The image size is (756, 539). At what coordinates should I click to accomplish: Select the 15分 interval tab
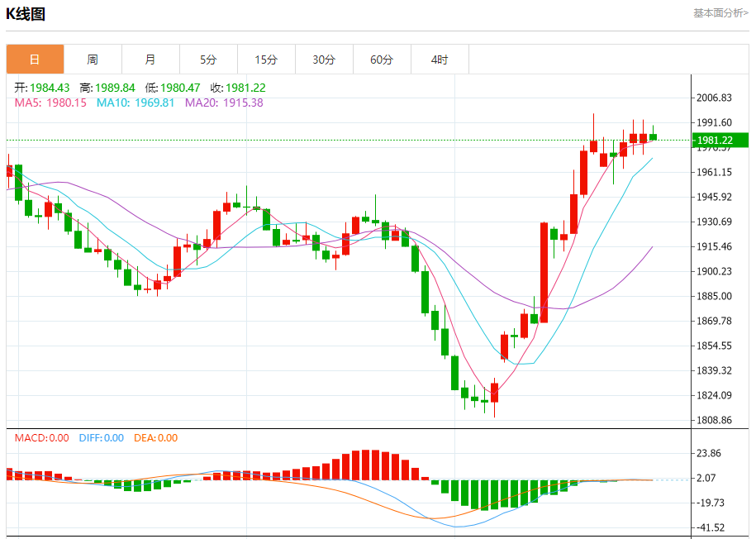point(266,60)
